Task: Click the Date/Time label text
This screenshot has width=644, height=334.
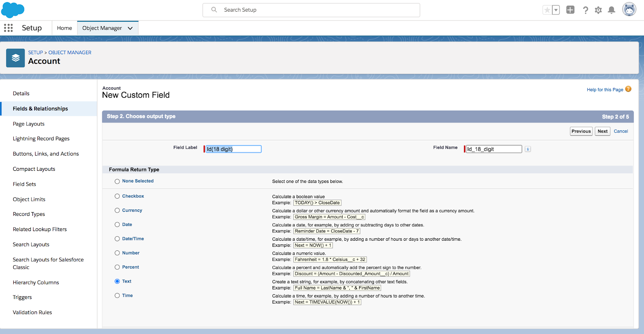Action: tap(133, 239)
